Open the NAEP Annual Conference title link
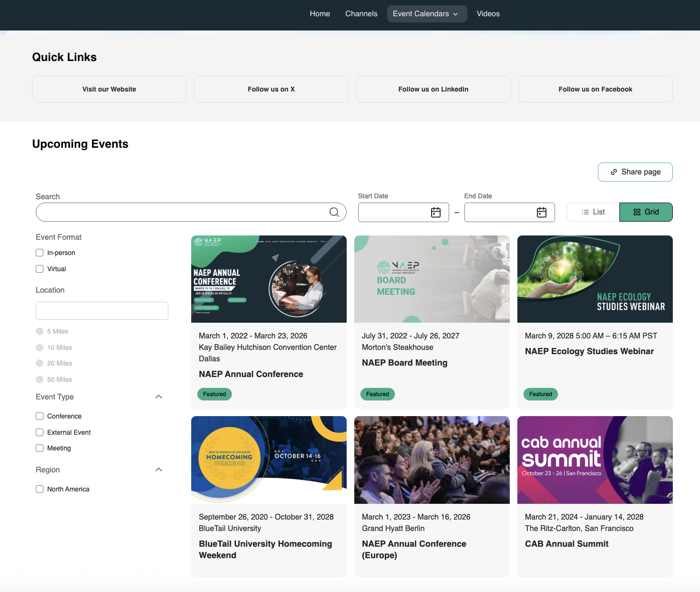Viewport: 700px width, 592px height. point(251,374)
